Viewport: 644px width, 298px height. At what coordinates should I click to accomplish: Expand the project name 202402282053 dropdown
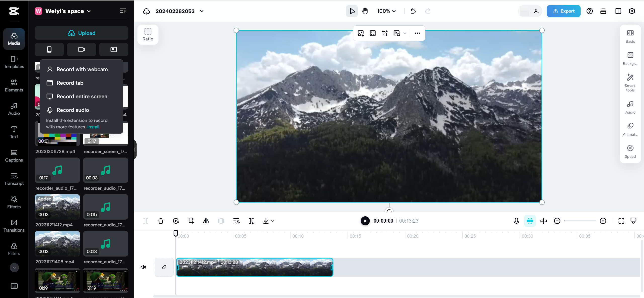pyautogui.click(x=202, y=11)
